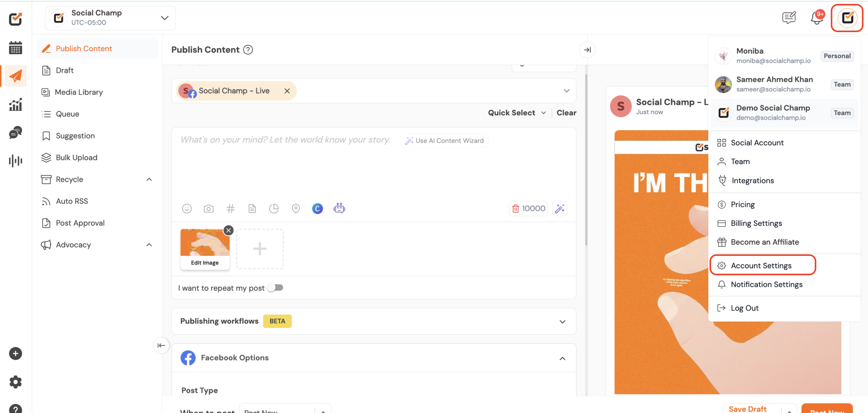Select Account Settings from profile menu

pos(761,265)
